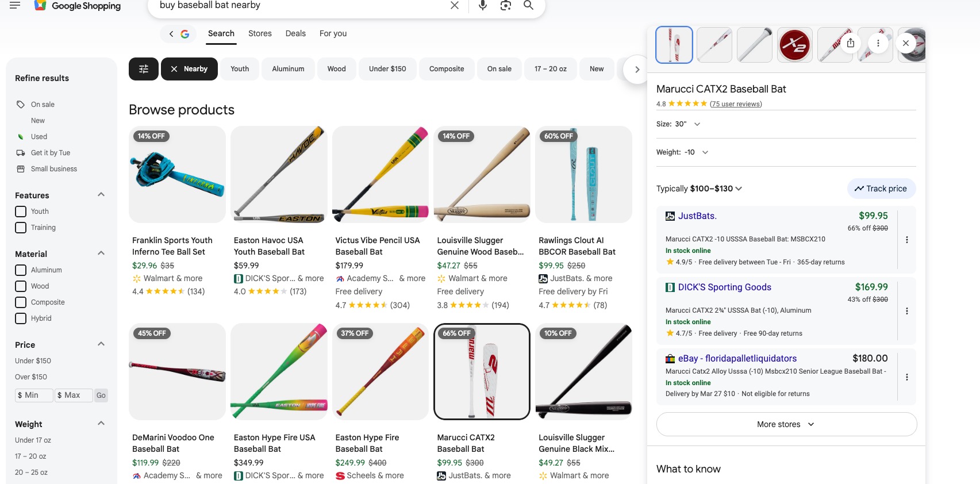Expand More stores list
980x484 pixels.
pos(786,424)
